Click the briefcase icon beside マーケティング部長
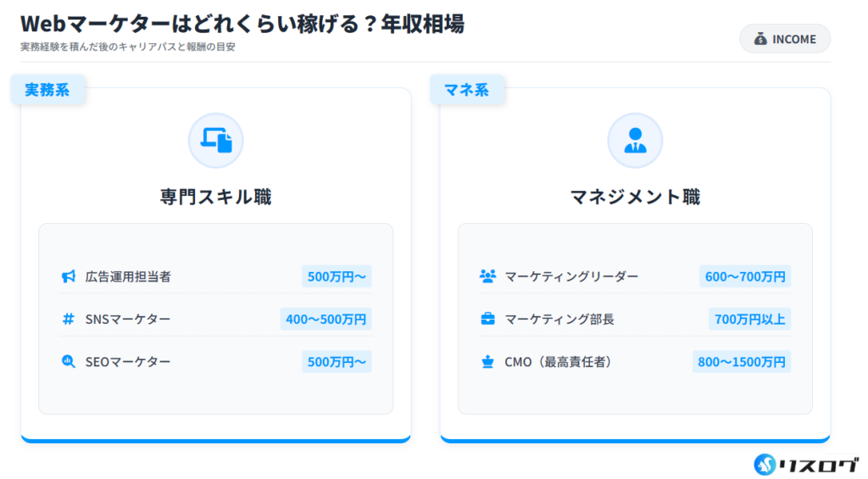The image size is (868, 479). pyautogui.click(x=487, y=319)
